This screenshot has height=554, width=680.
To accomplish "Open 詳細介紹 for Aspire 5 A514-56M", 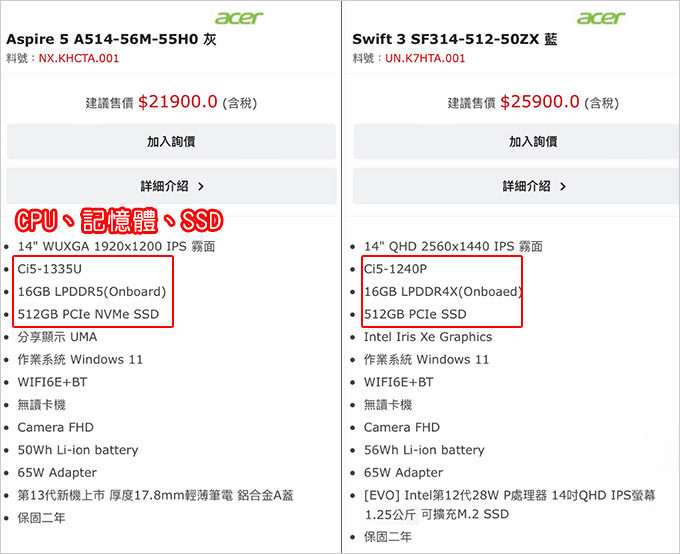I will (x=171, y=186).
